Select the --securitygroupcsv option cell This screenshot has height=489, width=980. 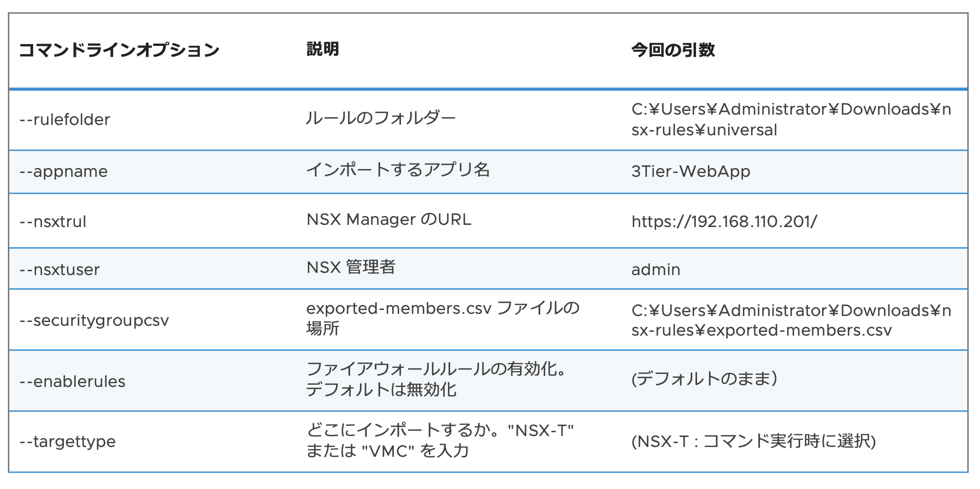point(95,320)
